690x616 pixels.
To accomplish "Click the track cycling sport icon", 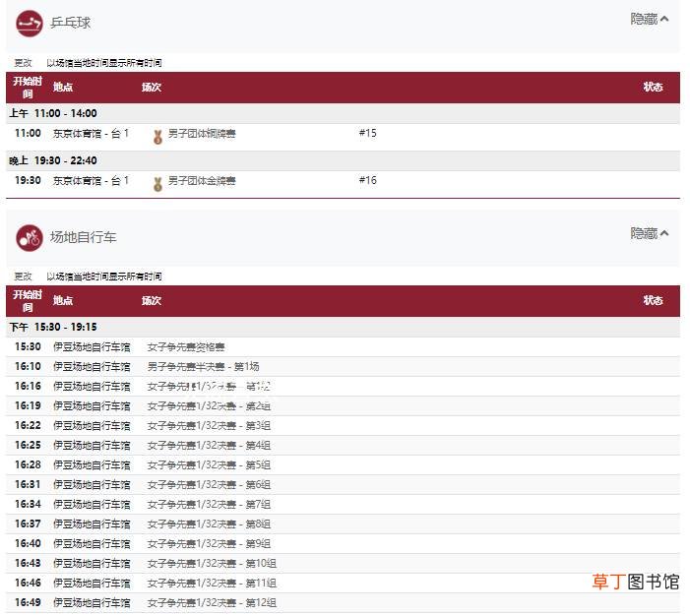I will point(30,238).
